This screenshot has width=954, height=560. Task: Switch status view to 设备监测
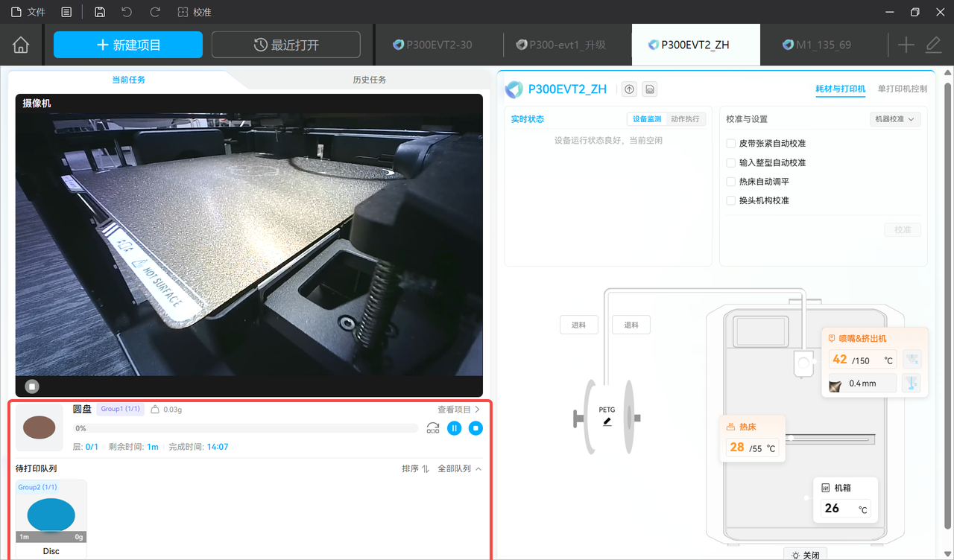tap(647, 119)
